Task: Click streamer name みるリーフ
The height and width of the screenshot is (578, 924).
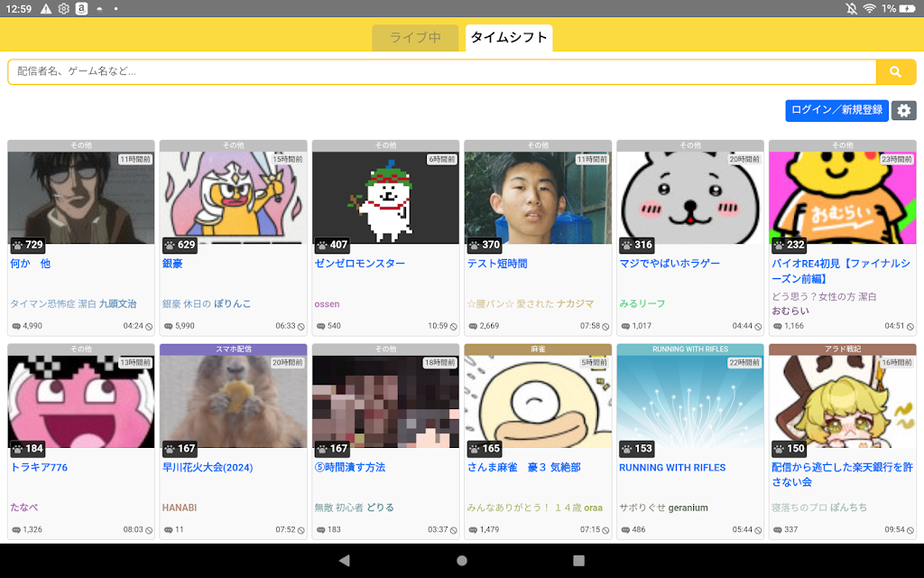Action: (x=642, y=303)
